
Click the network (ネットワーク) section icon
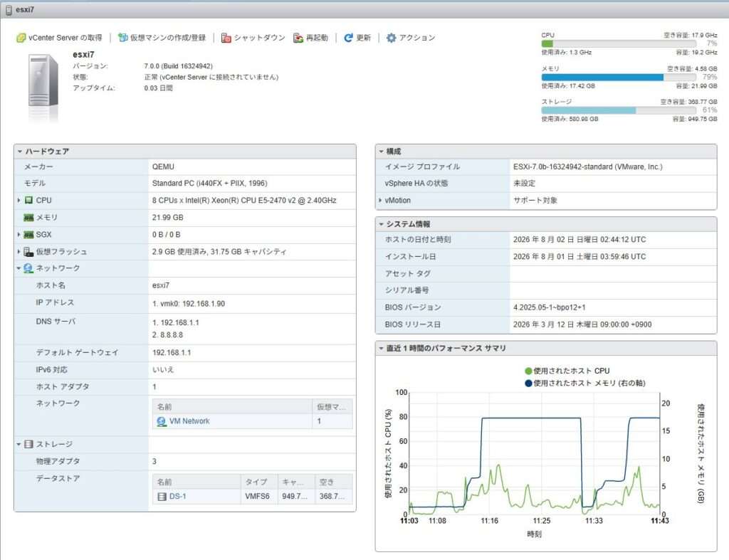(x=28, y=268)
